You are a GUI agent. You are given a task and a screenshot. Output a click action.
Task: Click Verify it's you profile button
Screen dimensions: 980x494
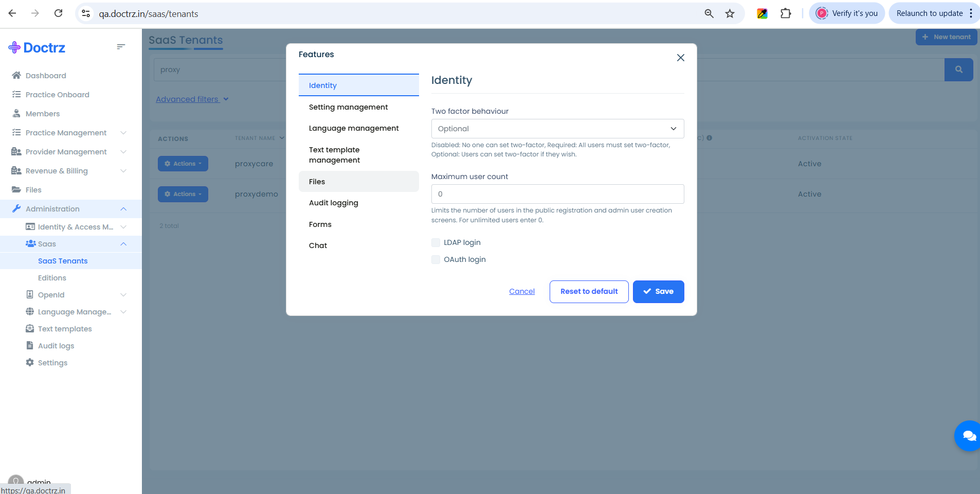(x=847, y=13)
